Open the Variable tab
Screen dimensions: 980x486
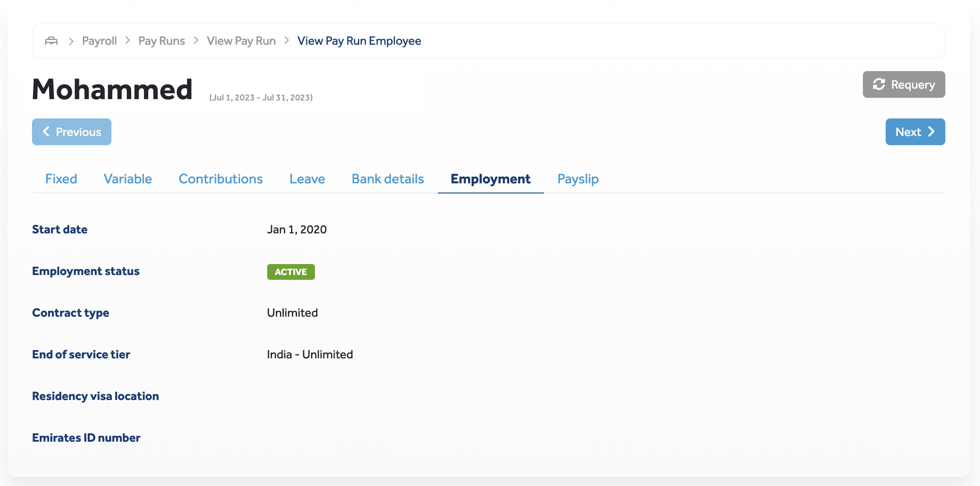tap(128, 179)
